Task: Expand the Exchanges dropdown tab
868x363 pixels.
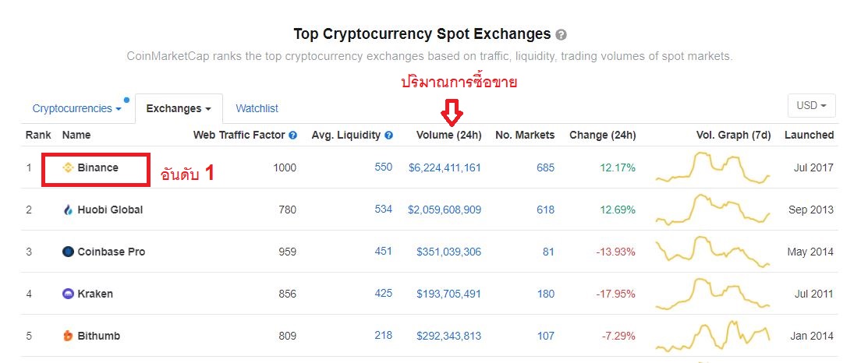Action: click(x=179, y=109)
